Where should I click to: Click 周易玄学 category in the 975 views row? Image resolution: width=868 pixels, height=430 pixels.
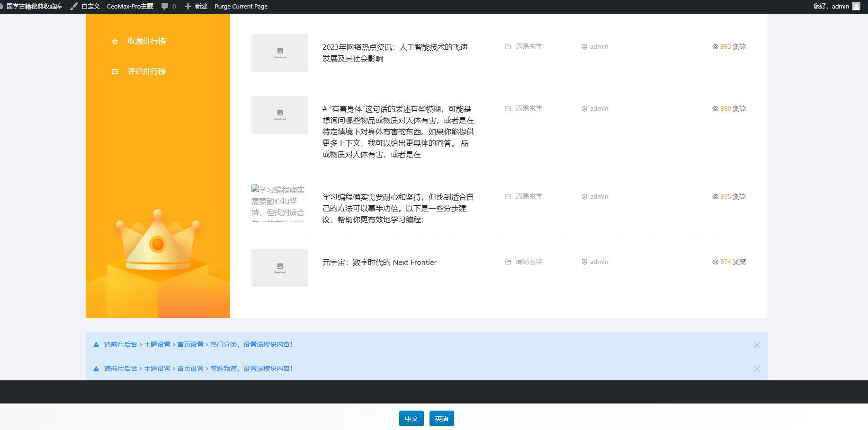[x=529, y=196]
